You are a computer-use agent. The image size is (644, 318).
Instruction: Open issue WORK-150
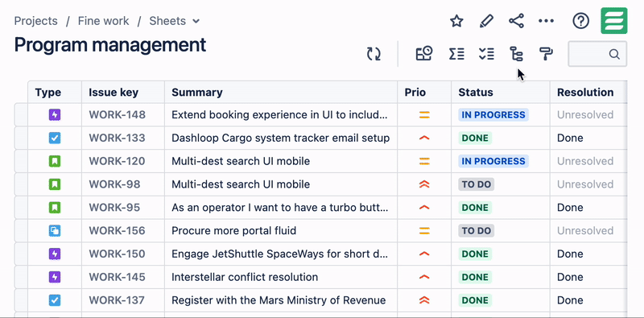coord(117,254)
